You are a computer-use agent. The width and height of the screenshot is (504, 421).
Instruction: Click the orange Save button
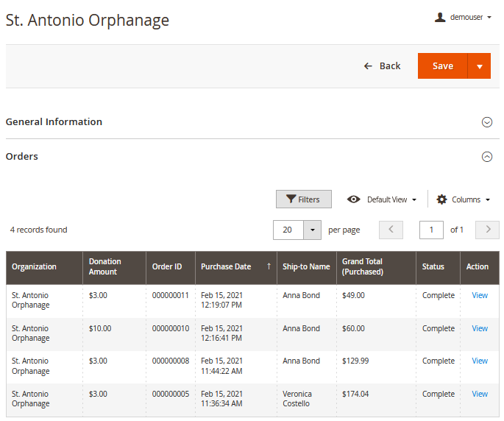(x=442, y=66)
